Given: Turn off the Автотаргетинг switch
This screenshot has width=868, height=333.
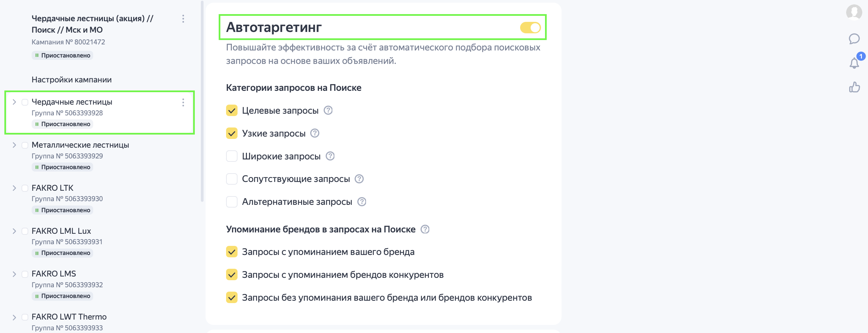Looking at the screenshot, I should [530, 28].
